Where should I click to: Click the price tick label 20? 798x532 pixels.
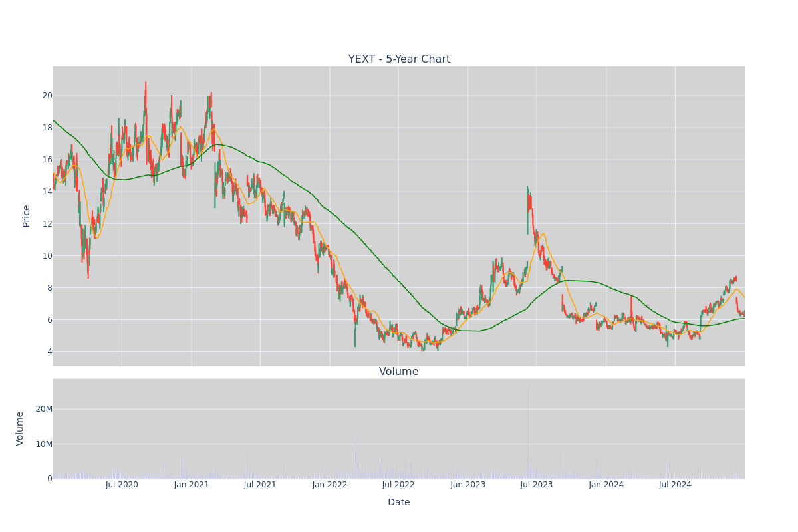click(47, 96)
